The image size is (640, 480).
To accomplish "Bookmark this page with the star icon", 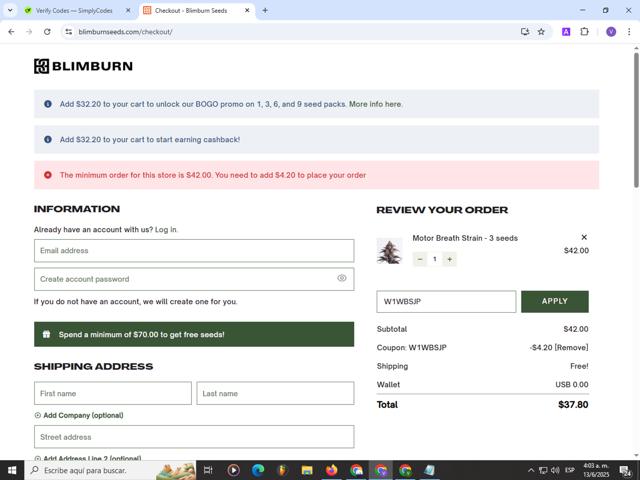I will [541, 32].
